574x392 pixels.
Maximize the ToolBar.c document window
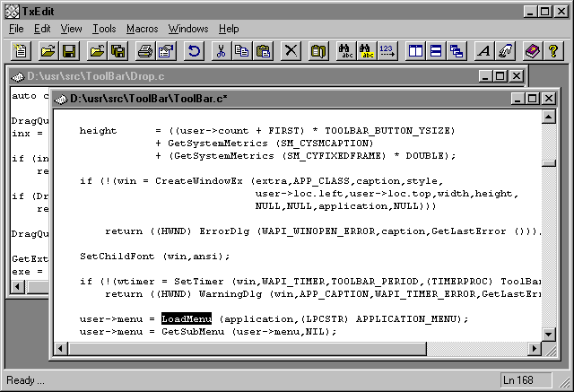coord(532,99)
